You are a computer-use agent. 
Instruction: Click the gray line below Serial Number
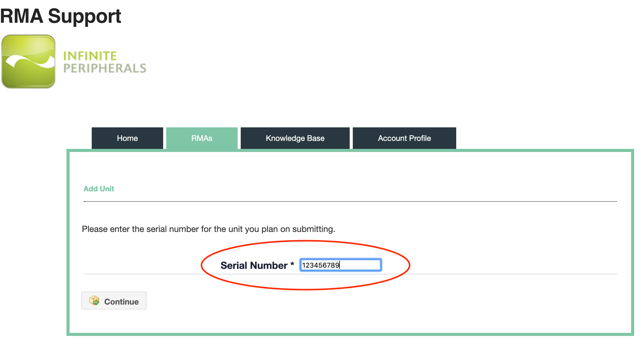coord(493,274)
